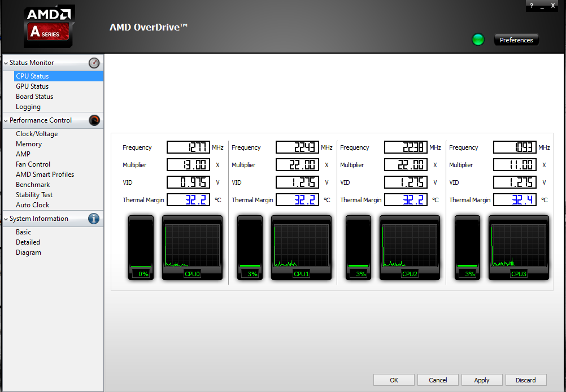This screenshot has width=566, height=392.
Task: Click the Status Monitor gauge icon
Action: pos(94,63)
